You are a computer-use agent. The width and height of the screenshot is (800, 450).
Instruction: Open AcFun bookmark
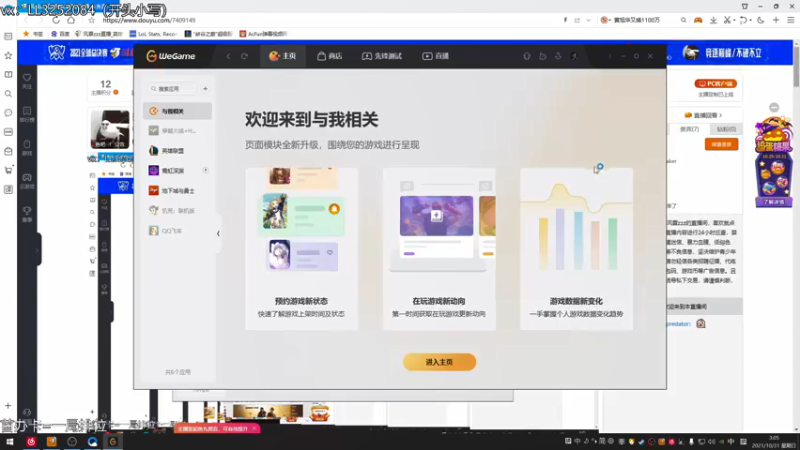263,34
